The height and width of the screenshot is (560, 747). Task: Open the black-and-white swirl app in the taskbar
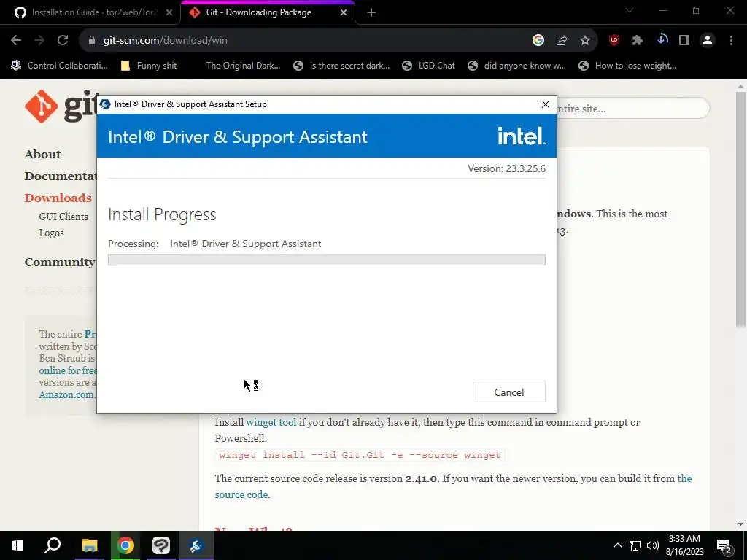click(161, 545)
